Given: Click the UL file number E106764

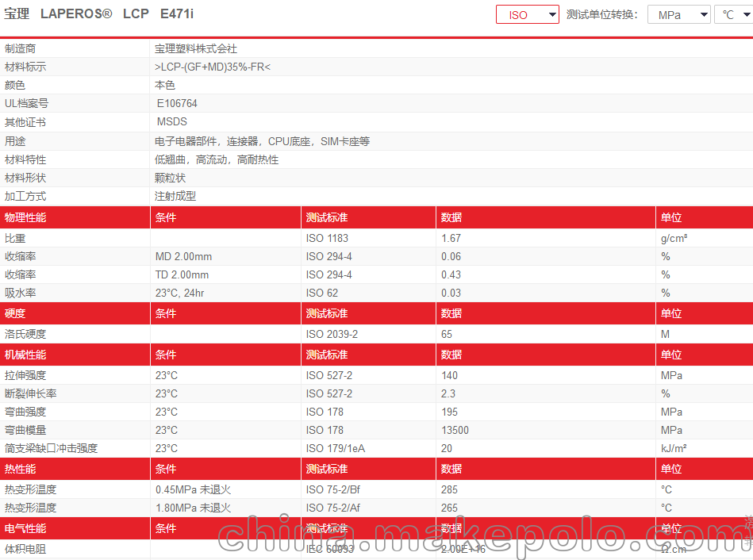Looking at the screenshot, I should (177, 104).
